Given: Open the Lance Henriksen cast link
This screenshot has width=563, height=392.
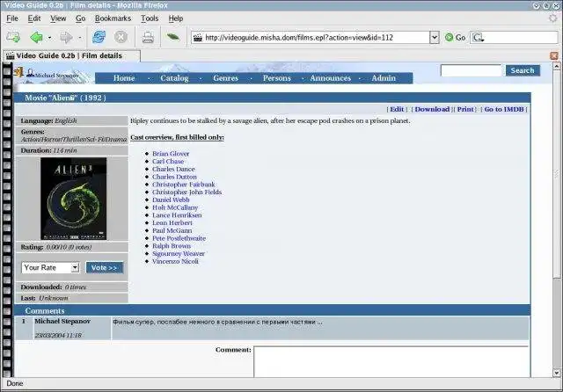Looking at the screenshot, I should [x=177, y=215].
